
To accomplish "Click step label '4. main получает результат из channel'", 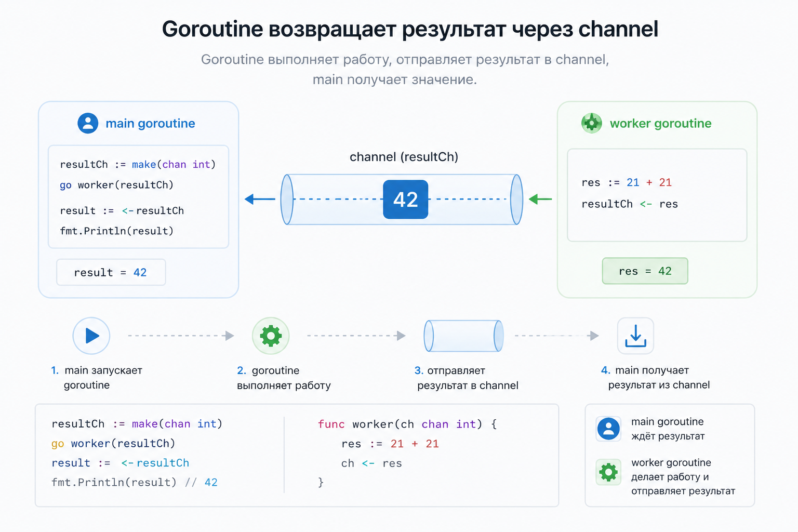I will pyautogui.click(x=655, y=378).
